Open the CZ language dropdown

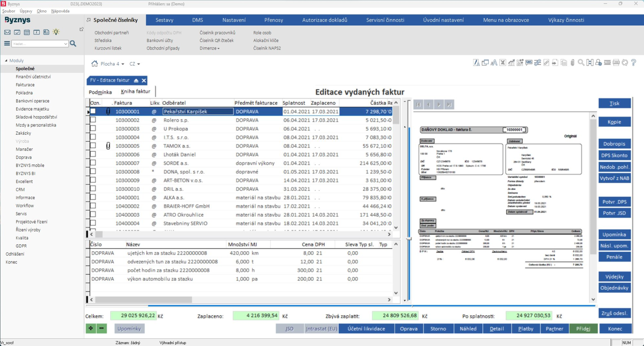tap(135, 64)
